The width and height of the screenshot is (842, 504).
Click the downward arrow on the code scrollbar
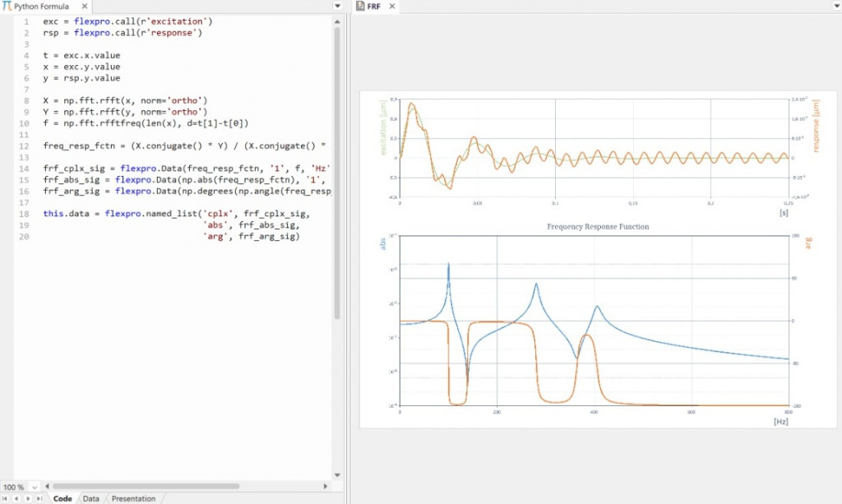pos(337,474)
